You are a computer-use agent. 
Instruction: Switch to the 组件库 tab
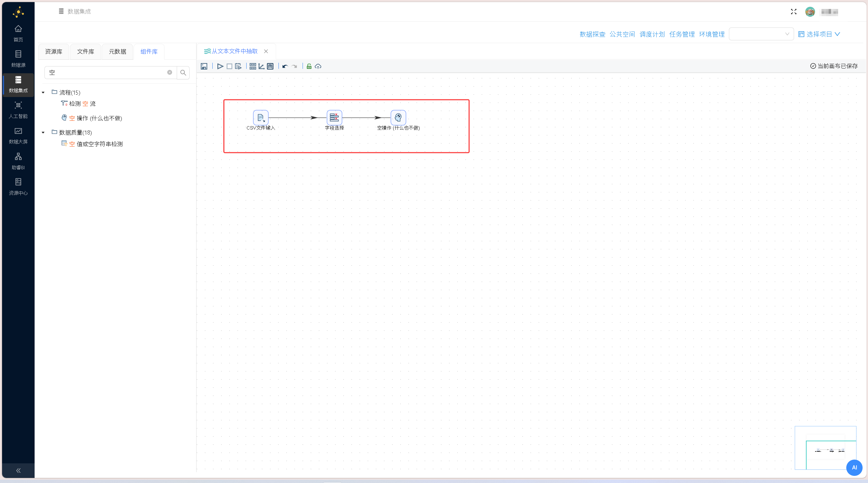(149, 52)
